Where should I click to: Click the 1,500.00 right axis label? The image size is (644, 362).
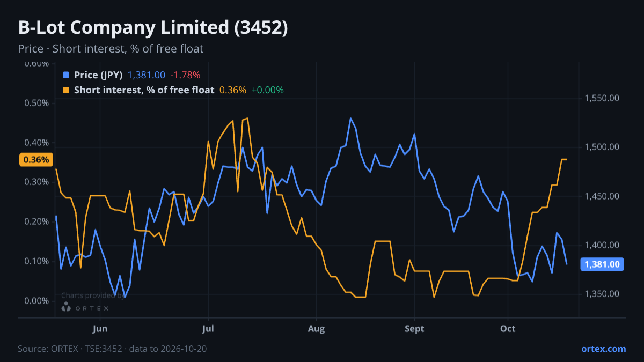click(x=602, y=147)
